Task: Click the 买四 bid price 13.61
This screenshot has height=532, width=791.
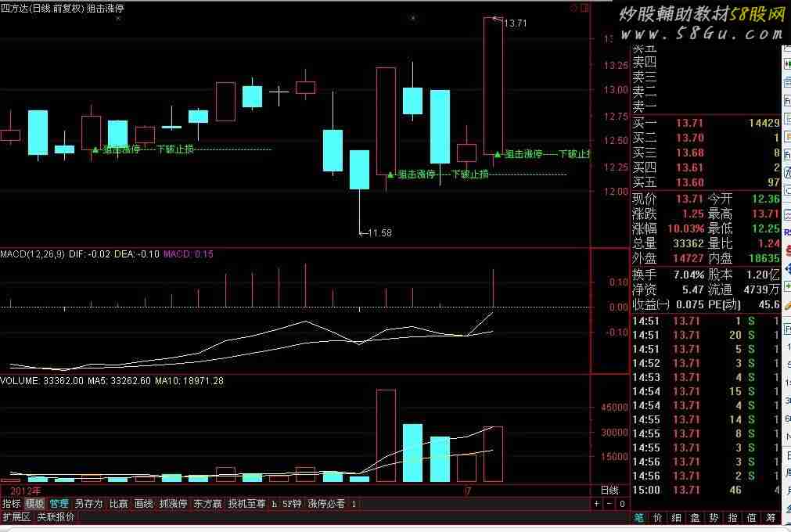Action: click(x=689, y=167)
